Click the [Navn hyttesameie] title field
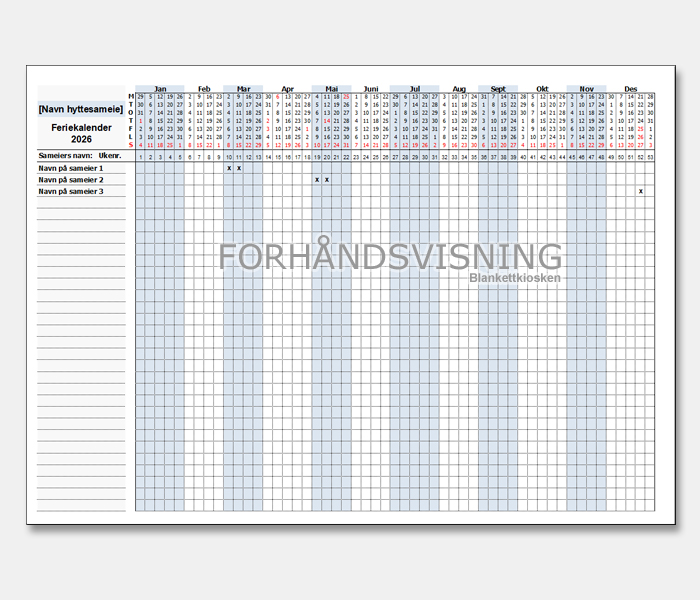The width and height of the screenshot is (700, 600). click(x=81, y=109)
